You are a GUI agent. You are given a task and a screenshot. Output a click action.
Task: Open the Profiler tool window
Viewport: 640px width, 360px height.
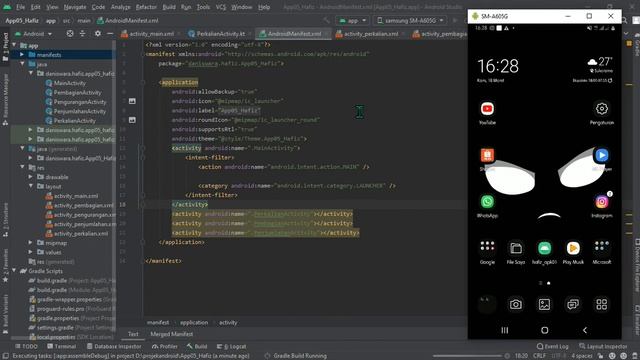[164, 346]
